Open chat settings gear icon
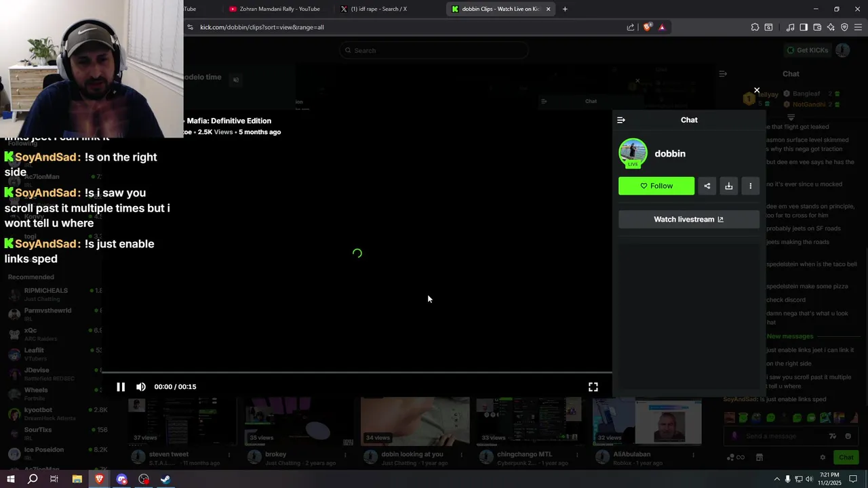 coord(823,457)
